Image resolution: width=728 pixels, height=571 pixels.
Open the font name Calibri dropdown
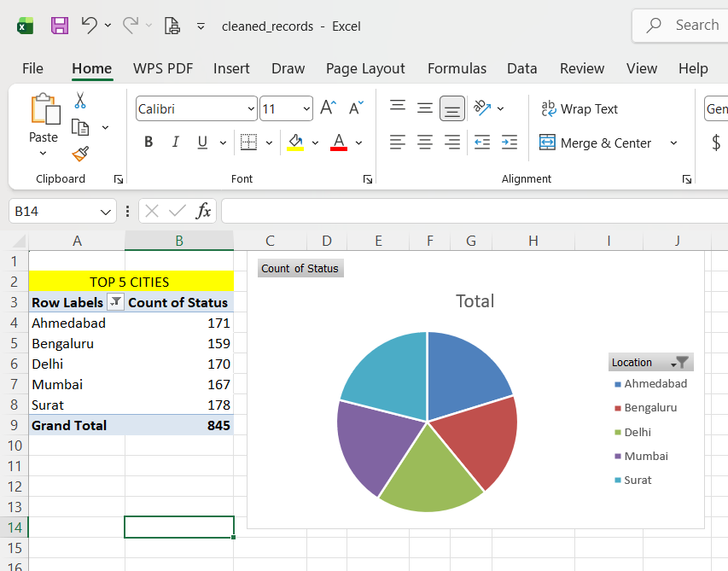point(251,109)
